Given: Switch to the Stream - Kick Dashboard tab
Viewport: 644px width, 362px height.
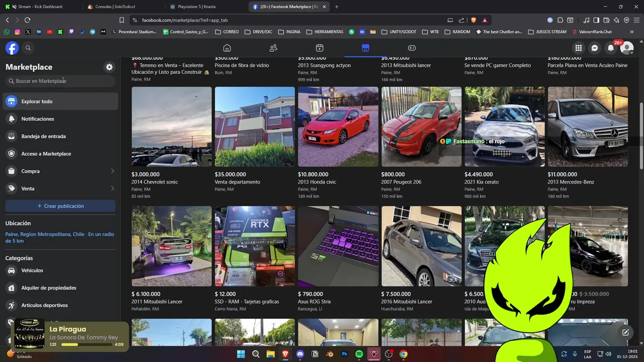Looking at the screenshot, I should pos(40,7).
